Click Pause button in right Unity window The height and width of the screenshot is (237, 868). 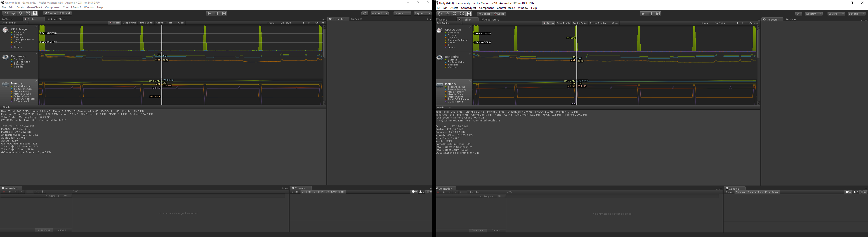pyautogui.click(x=651, y=14)
